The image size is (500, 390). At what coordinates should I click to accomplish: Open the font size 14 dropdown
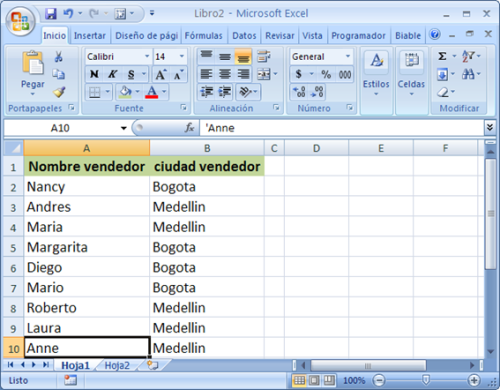point(182,56)
